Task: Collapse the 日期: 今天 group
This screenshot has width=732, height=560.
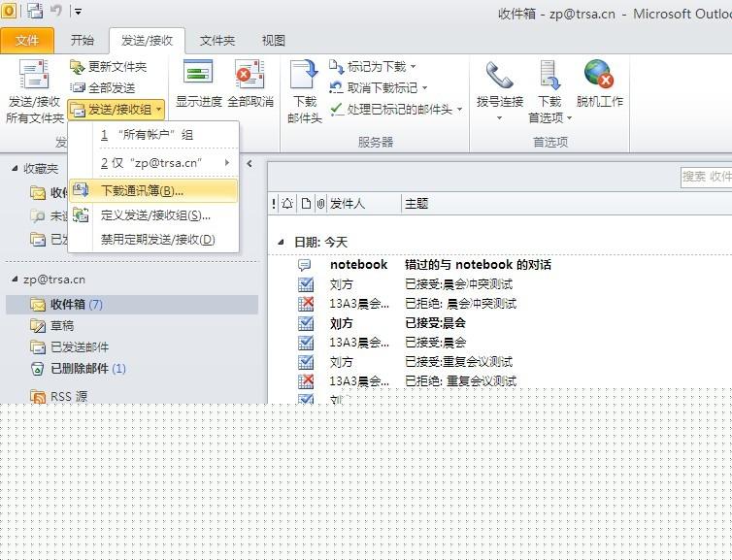Action: coord(281,242)
